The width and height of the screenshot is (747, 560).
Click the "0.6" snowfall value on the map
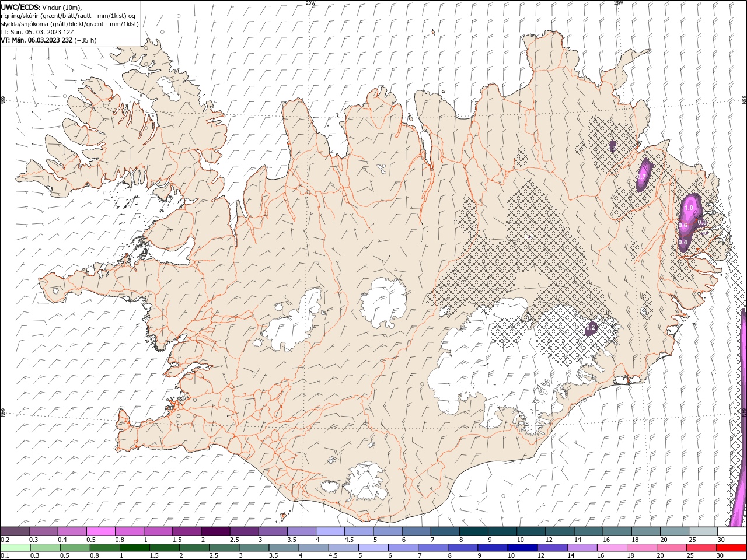tap(683, 225)
